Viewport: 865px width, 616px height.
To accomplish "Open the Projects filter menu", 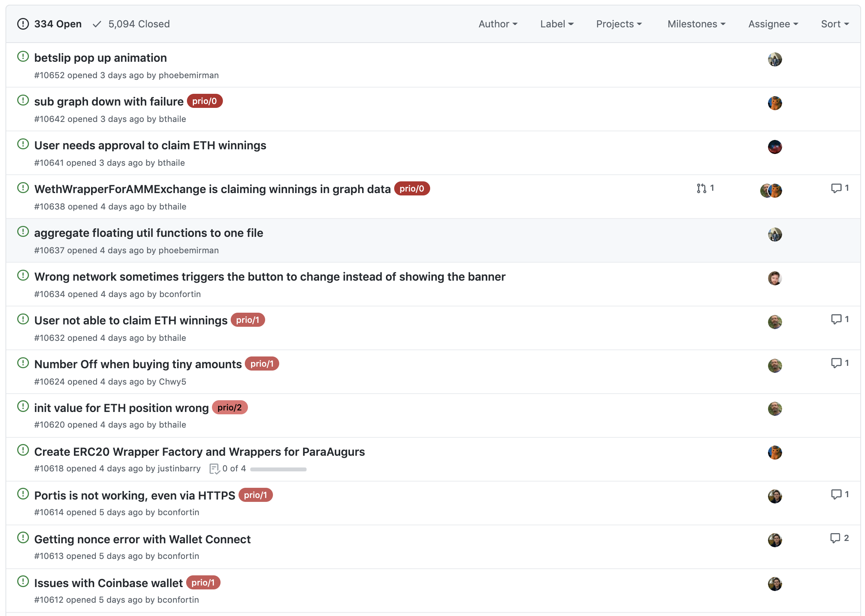I will (x=619, y=24).
